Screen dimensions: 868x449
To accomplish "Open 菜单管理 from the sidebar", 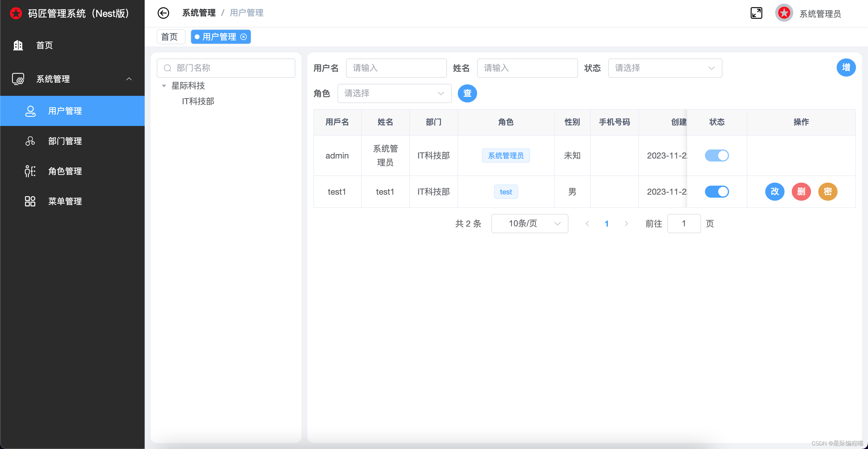I will 30,201.
